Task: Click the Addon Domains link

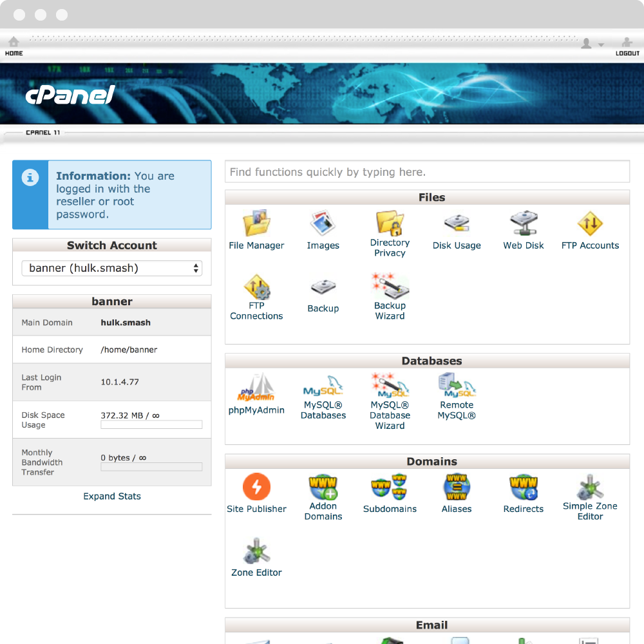Action: coord(323,511)
